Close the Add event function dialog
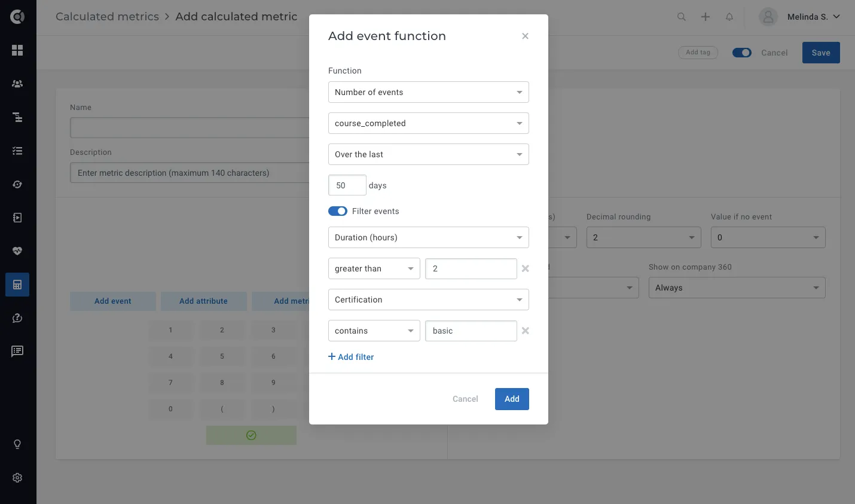 pos(525,36)
